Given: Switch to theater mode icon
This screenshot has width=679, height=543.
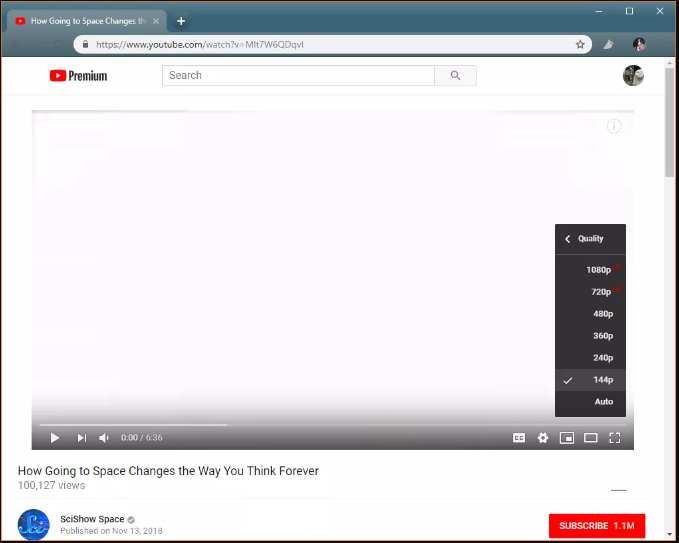Looking at the screenshot, I should click(591, 438).
